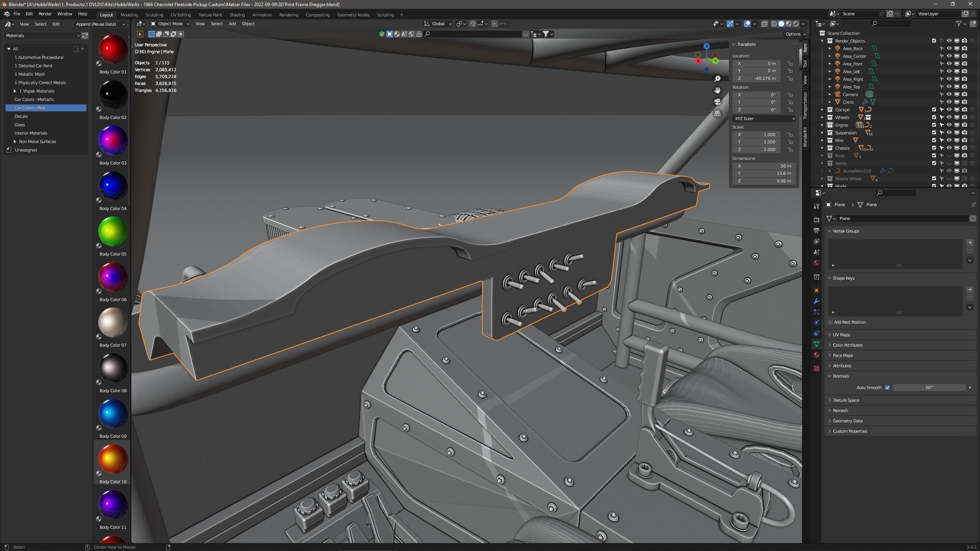Open the Object Mode dropdown
The image size is (980, 551).
coord(170,24)
